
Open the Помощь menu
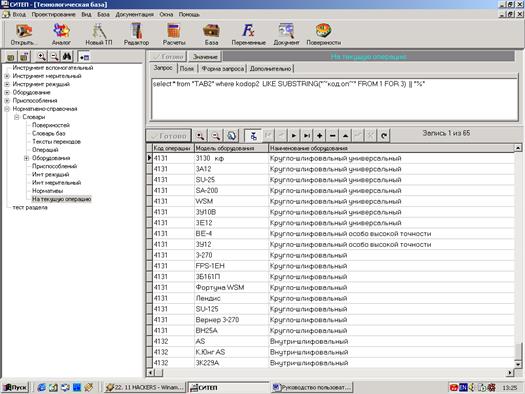189,14
